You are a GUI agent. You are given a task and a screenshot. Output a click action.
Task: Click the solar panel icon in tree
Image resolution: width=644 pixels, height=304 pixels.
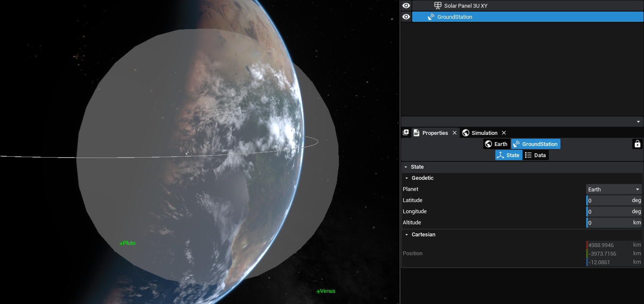437,6
